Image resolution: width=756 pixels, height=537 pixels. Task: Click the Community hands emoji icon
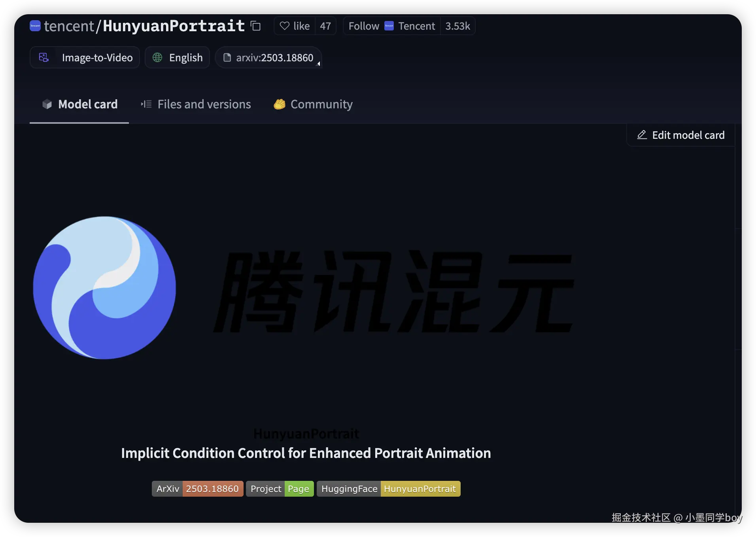[280, 104]
